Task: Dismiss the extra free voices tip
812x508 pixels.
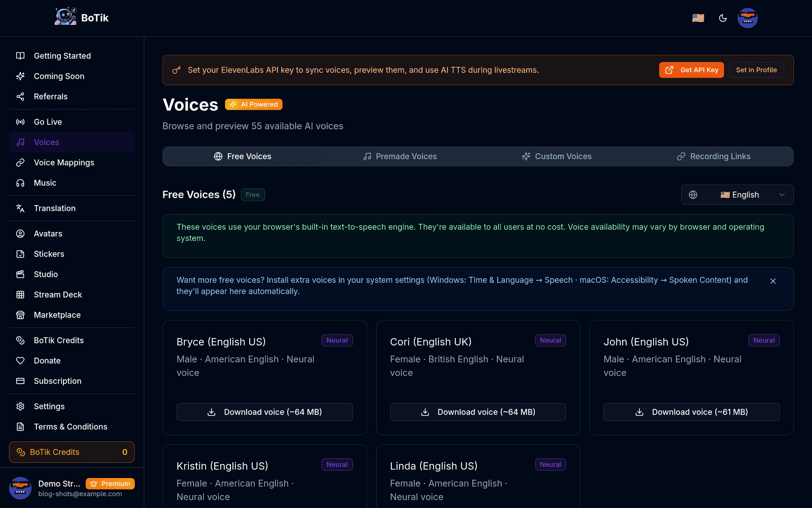Action: [773, 281]
